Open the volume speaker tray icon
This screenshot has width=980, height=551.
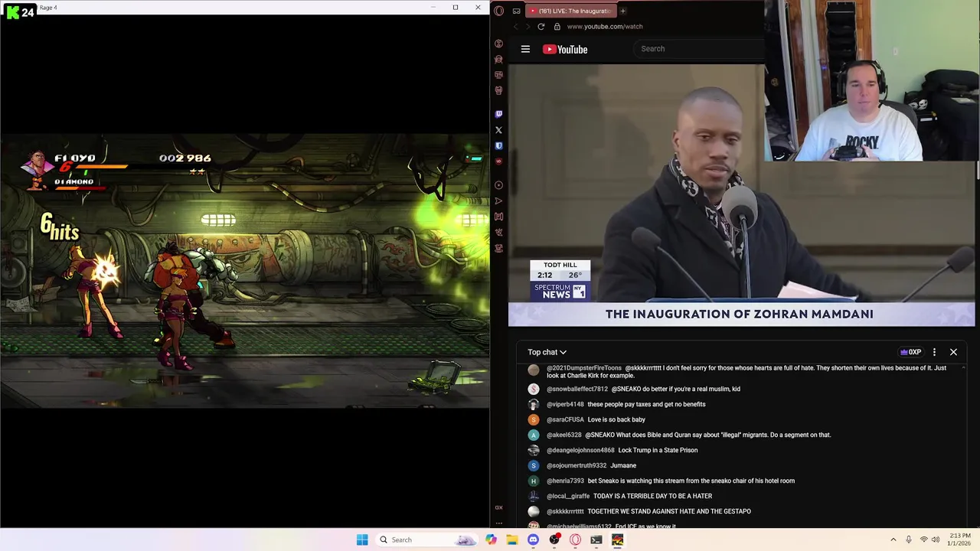tap(936, 540)
